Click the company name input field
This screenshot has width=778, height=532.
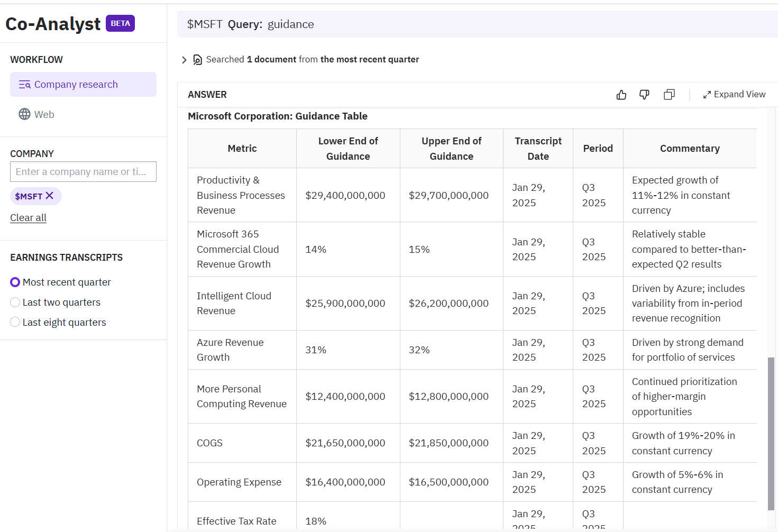[83, 171]
